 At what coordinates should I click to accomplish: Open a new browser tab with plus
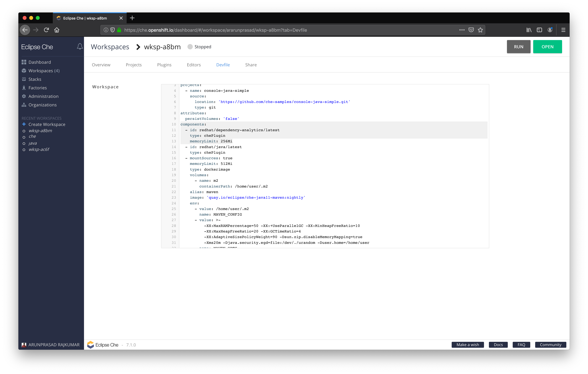click(x=132, y=18)
